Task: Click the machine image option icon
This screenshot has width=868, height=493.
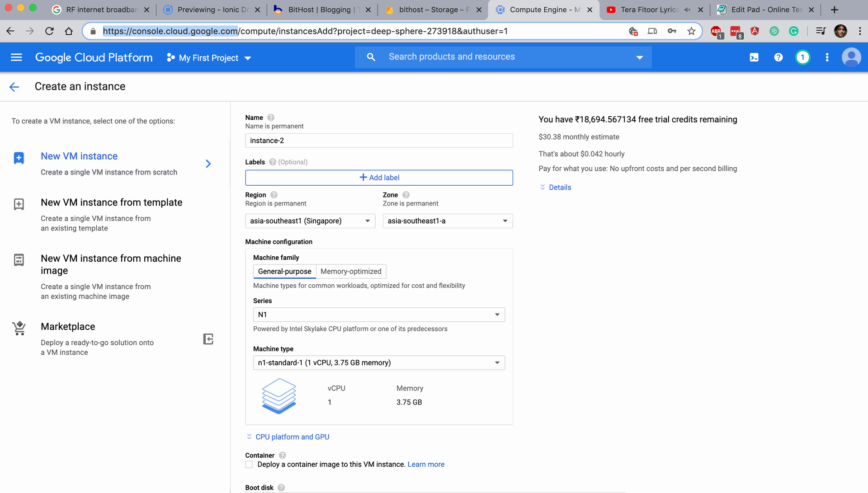Action: 19,260
